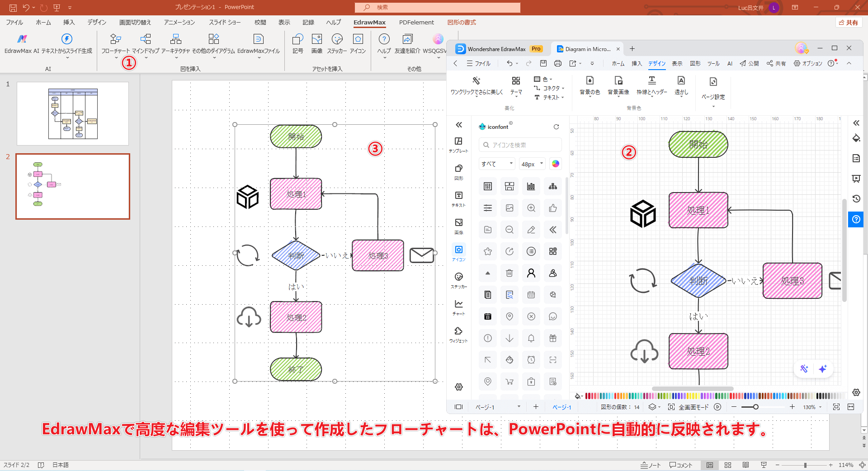Switch to slide sorter view
The image size is (868, 471).
tap(728, 465)
